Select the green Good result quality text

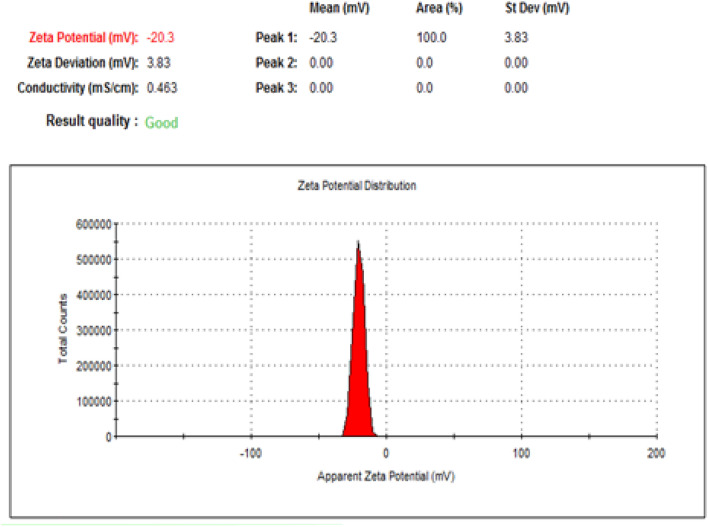click(x=161, y=123)
